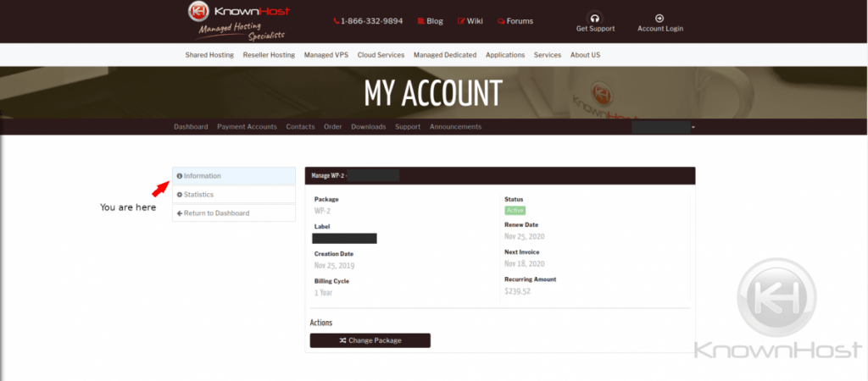Click the package value WP-2

[323, 211]
